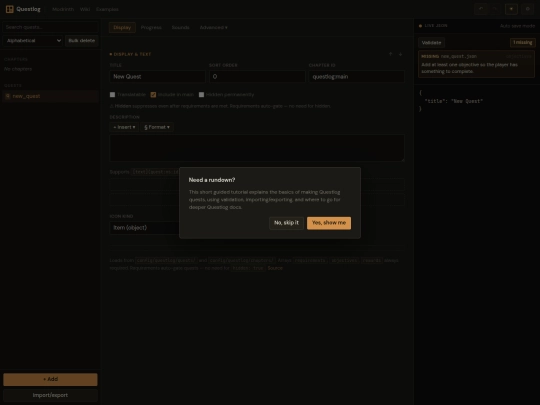Click the up arrow in Display & Text section
540x405 pixels.
(x=391, y=54)
